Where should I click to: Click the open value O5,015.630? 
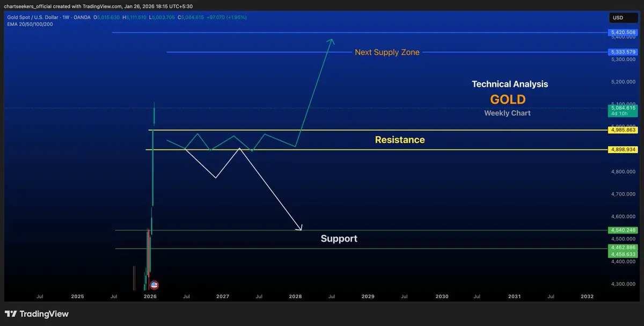[106, 18]
